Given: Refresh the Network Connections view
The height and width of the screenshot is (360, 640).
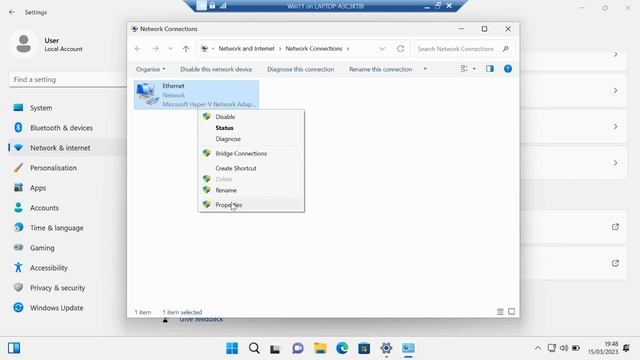Looking at the screenshot, I should 400,49.
